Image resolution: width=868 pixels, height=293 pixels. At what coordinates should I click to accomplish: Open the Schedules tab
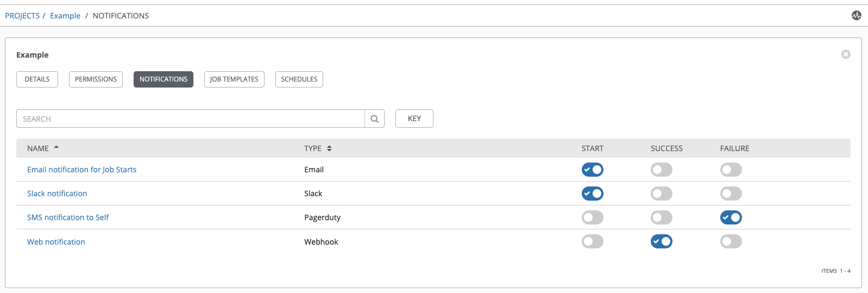pos(299,79)
